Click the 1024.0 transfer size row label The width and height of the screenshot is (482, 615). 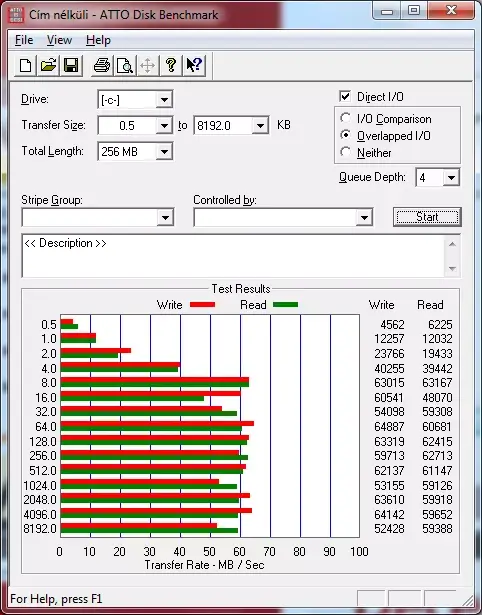40,486
